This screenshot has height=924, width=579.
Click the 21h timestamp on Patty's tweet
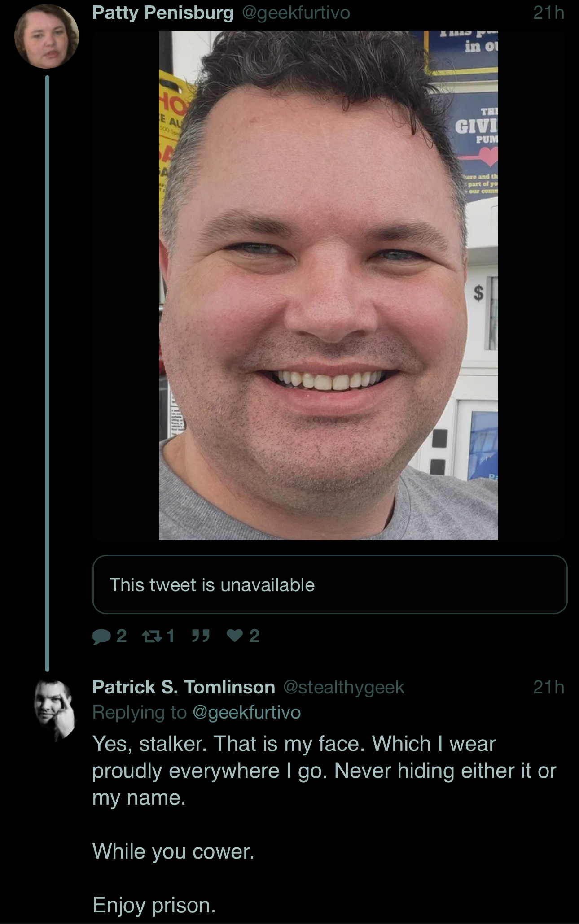tap(548, 13)
